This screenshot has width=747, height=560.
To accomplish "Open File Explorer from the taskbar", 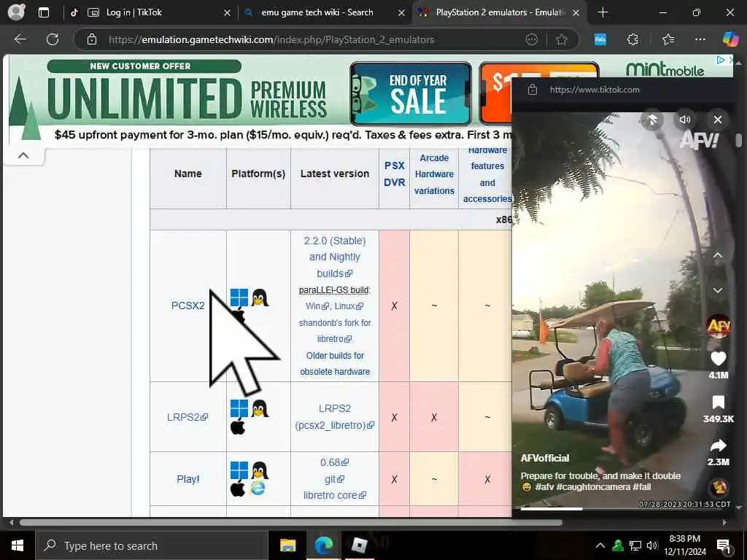I will point(287,545).
